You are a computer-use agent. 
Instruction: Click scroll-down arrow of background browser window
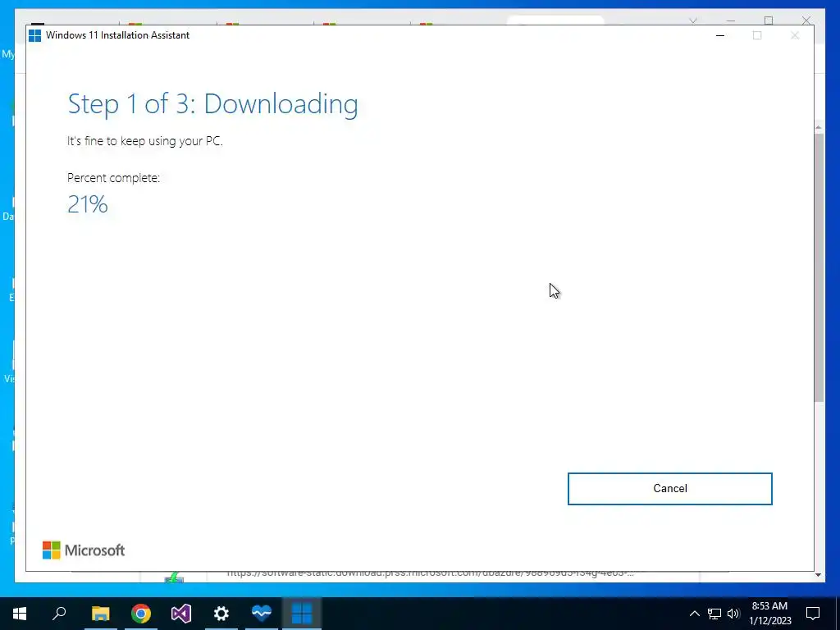(x=819, y=575)
